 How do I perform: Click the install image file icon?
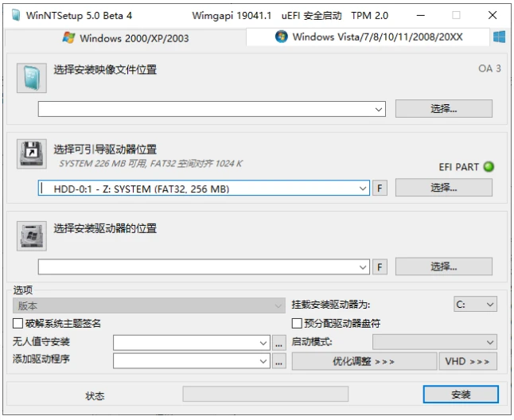tap(32, 78)
